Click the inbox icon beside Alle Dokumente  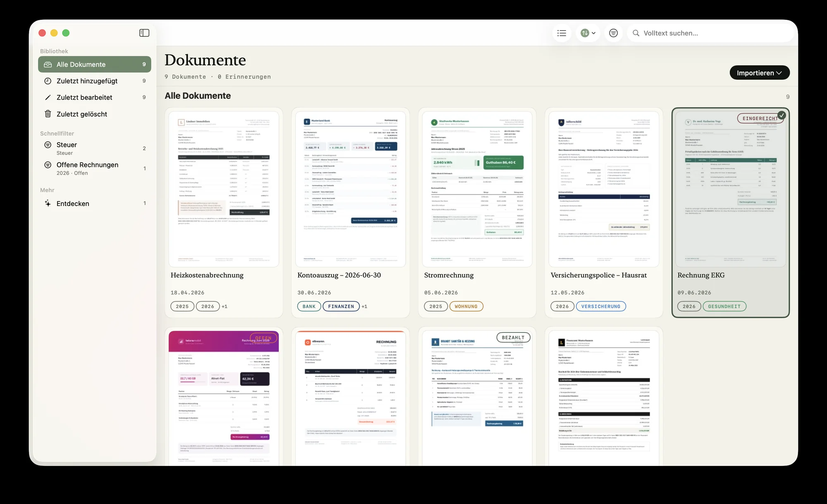(48, 64)
